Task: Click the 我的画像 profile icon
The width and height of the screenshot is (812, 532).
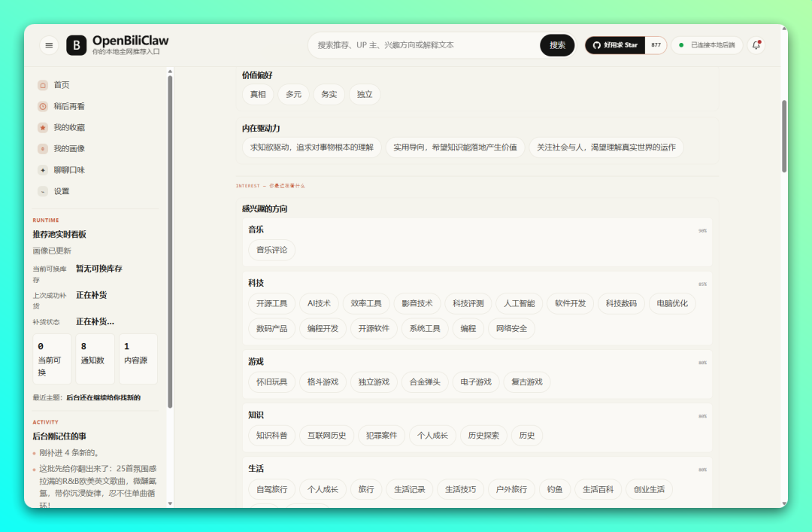Action: (43, 149)
